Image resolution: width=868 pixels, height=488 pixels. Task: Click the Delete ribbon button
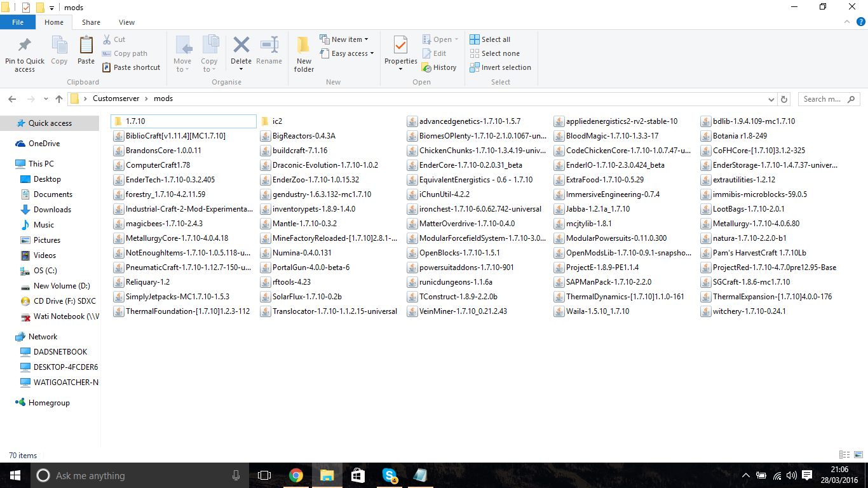[241, 55]
